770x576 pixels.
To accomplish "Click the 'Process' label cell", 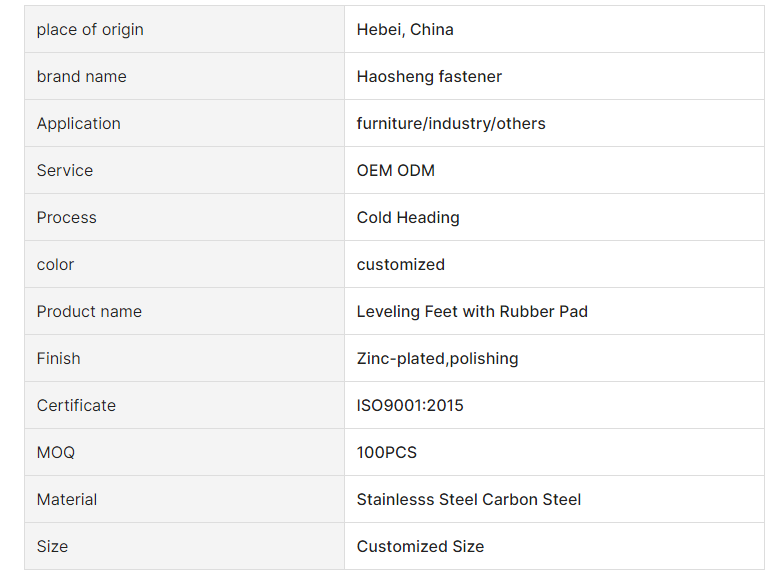I will click(x=67, y=218).
